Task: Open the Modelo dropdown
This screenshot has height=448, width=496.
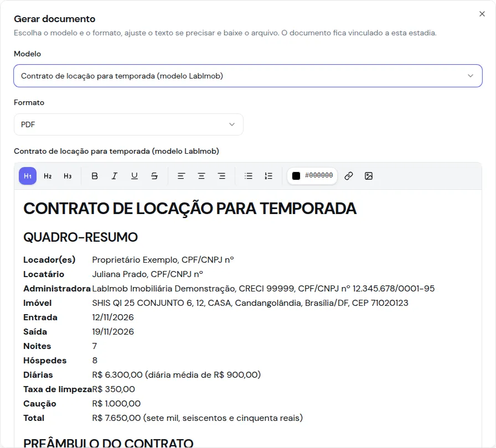Action: tap(248, 76)
